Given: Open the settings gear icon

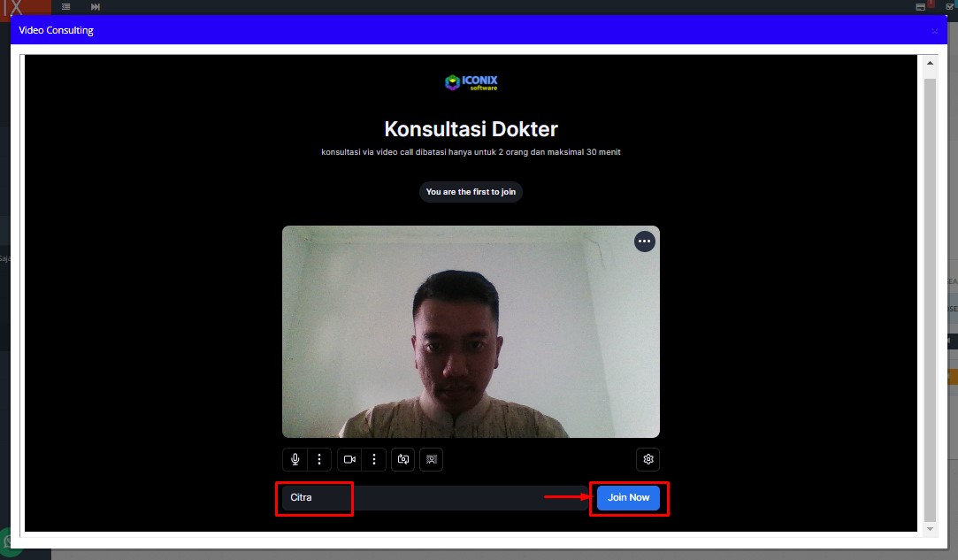Looking at the screenshot, I should (x=648, y=460).
